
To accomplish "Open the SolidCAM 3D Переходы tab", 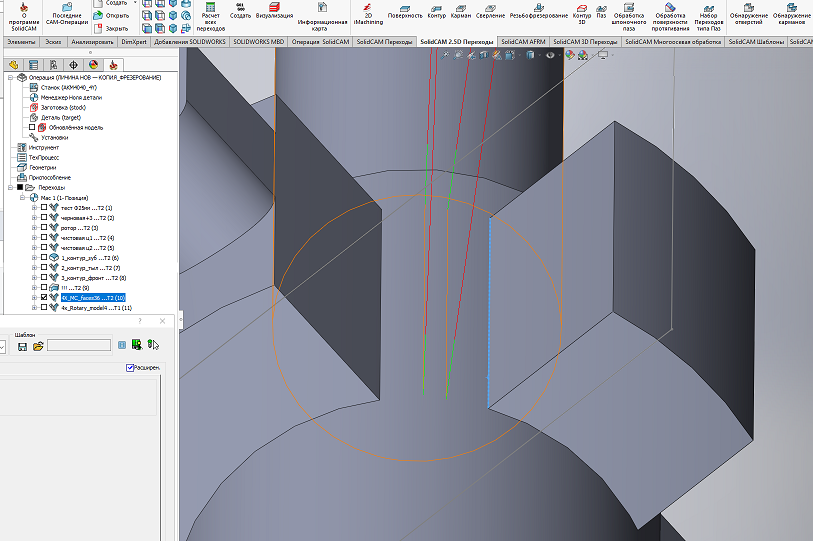I will click(585, 42).
